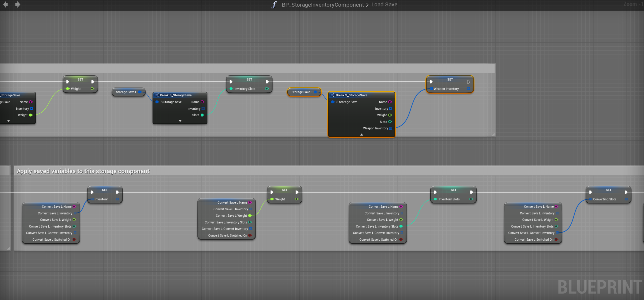Click BP_StorageInventoryComponent in the breadcrumb
The image size is (644, 300).
click(323, 5)
